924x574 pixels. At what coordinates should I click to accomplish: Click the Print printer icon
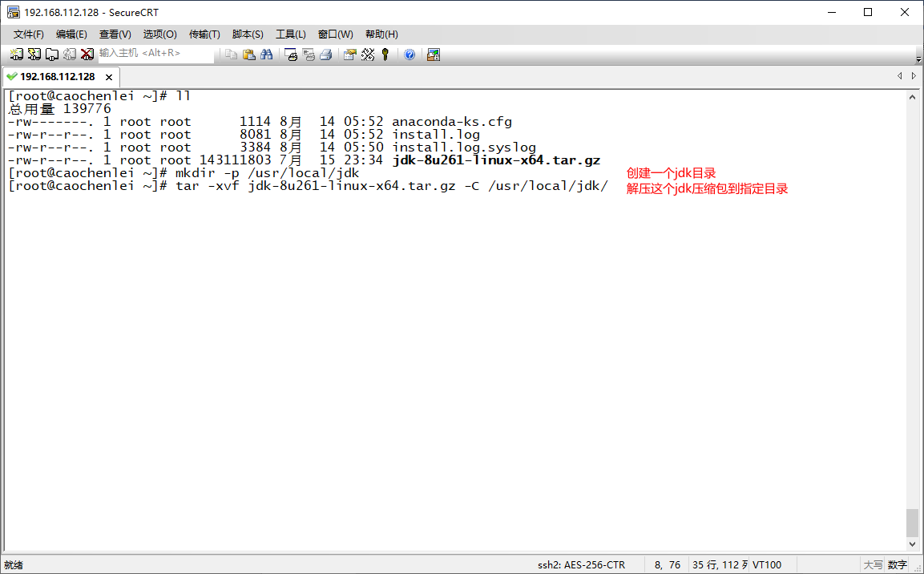326,55
